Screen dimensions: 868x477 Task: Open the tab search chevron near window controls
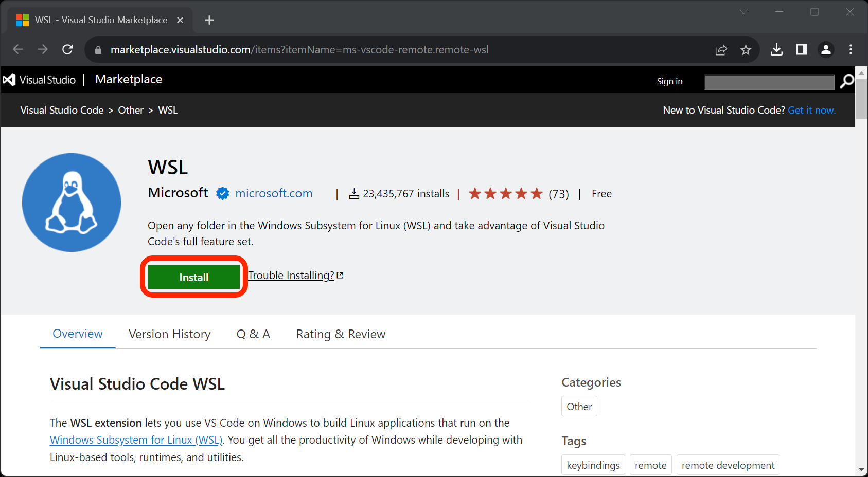point(743,12)
